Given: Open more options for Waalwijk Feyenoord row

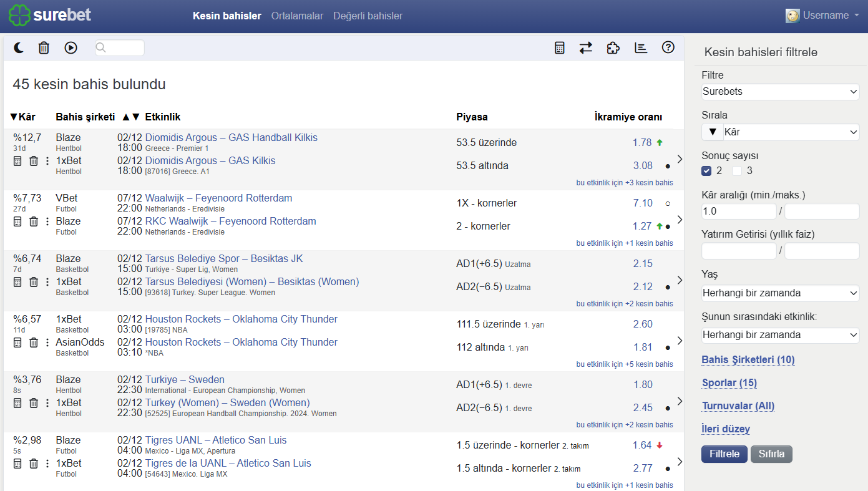Looking at the screenshot, I should 47,221.
